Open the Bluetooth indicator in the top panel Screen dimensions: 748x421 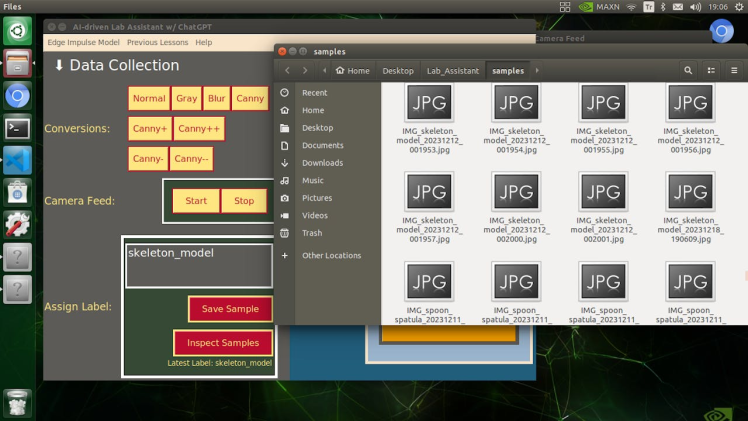click(x=664, y=7)
